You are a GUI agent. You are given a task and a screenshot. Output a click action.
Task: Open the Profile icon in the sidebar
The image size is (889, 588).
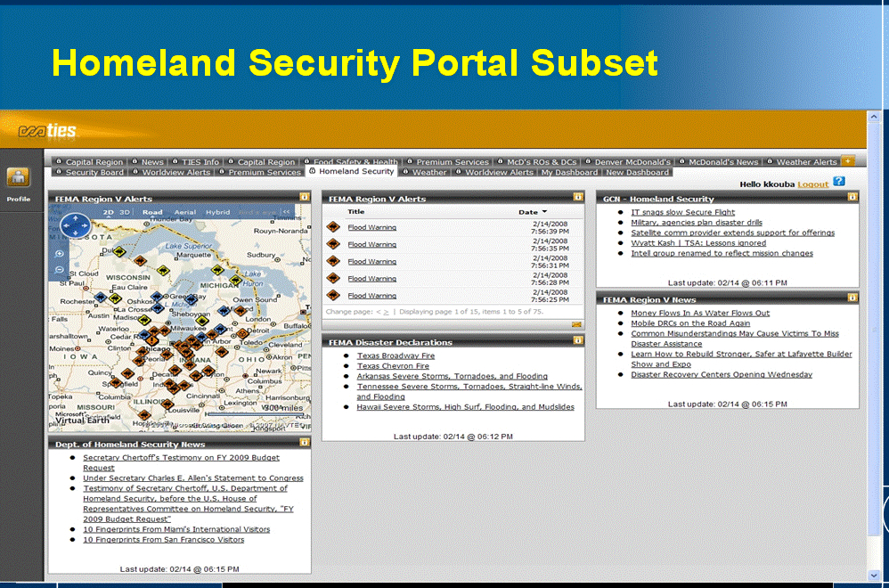tap(18, 177)
